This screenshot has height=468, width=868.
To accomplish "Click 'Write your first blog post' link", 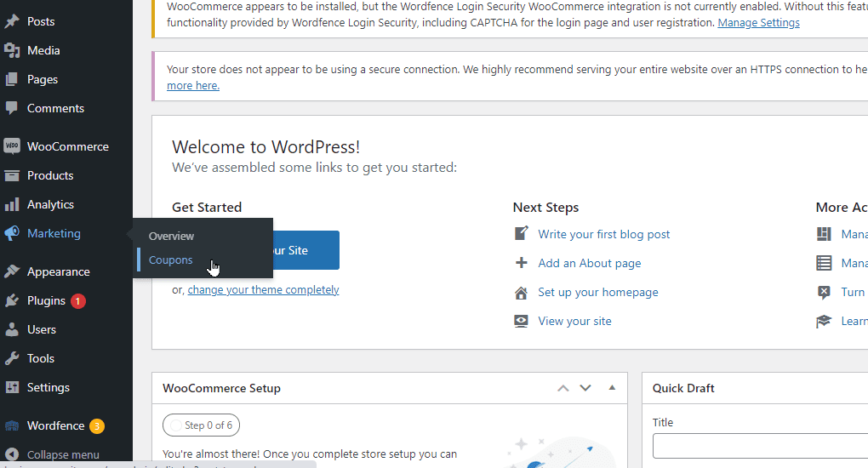I will click(x=604, y=234).
